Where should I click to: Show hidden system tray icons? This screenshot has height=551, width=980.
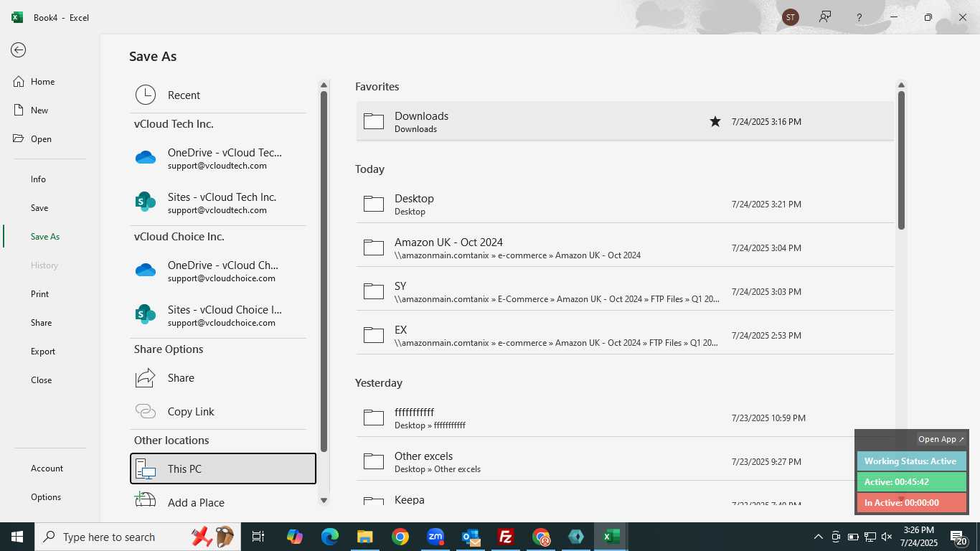point(818,537)
